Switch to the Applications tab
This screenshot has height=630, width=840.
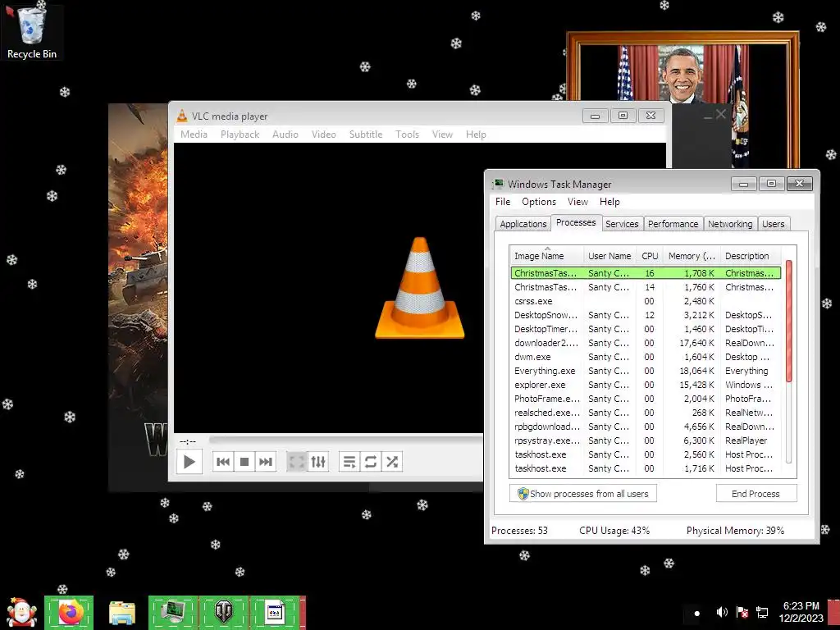click(x=523, y=224)
